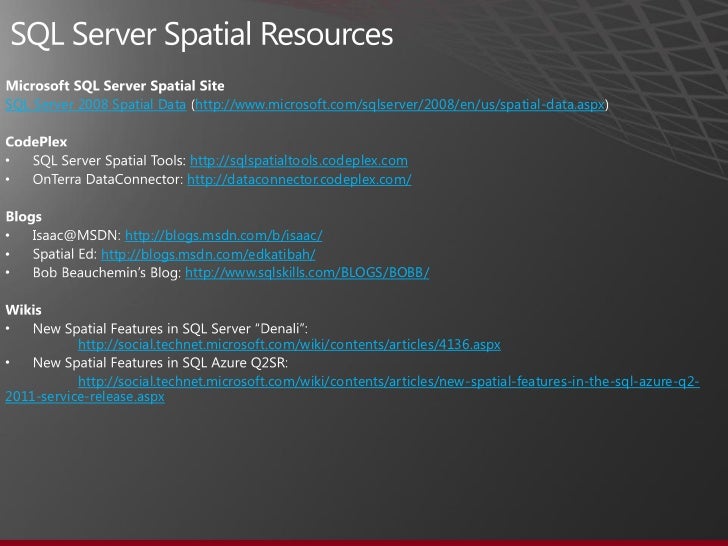Visit the sqlspatialtools.codeplex.com link
Screen dimensions: 728x546
(299, 161)
